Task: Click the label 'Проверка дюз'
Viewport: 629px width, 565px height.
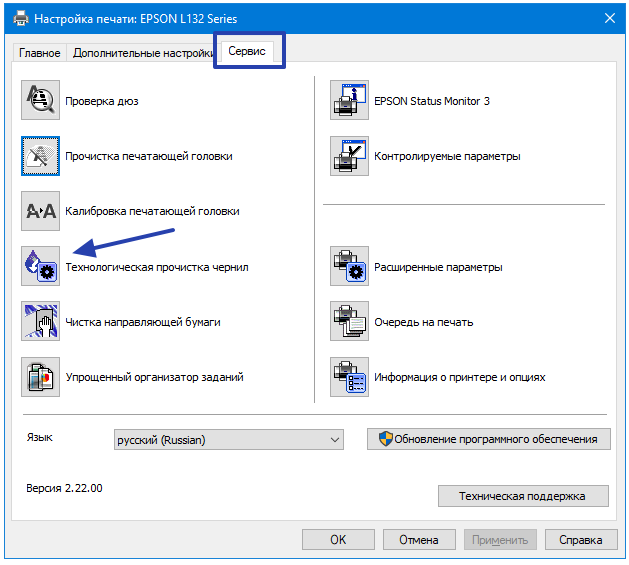Action: pos(102,101)
